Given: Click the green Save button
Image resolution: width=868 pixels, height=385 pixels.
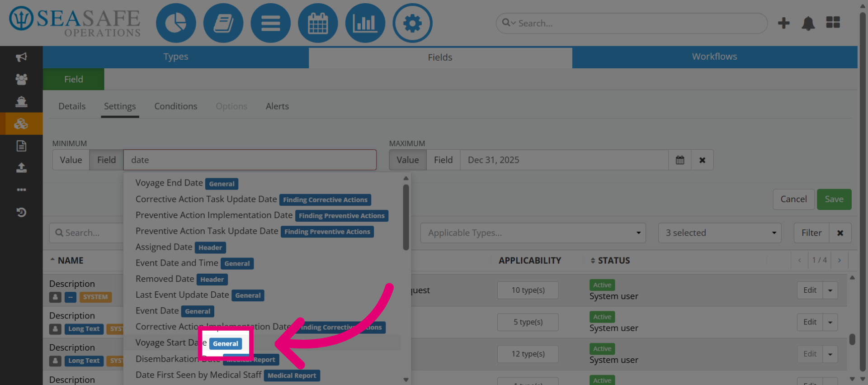Looking at the screenshot, I should (834, 200).
